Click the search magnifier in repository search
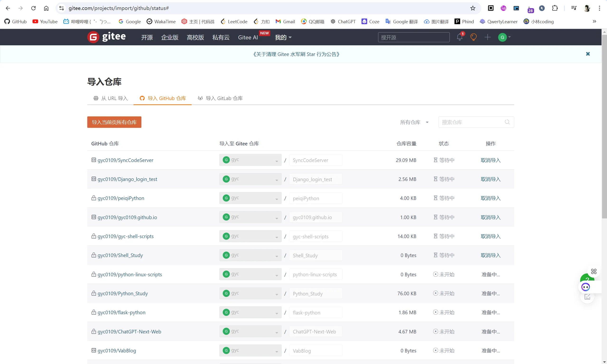This screenshot has width=607, height=364. point(507,122)
